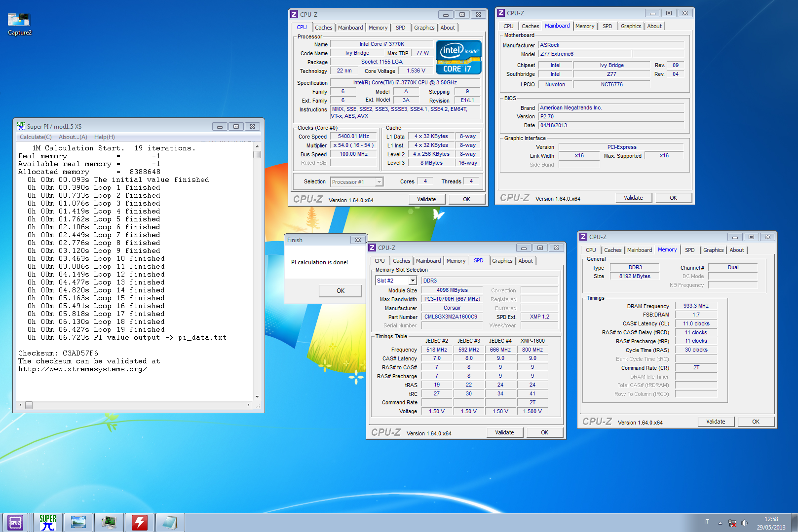Open the Help(H) menu in Super PI
Viewport: 798px width, 532px height.
(x=104, y=137)
